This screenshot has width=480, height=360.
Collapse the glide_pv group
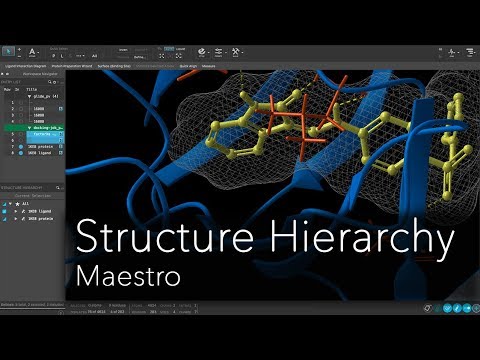coord(29,96)
